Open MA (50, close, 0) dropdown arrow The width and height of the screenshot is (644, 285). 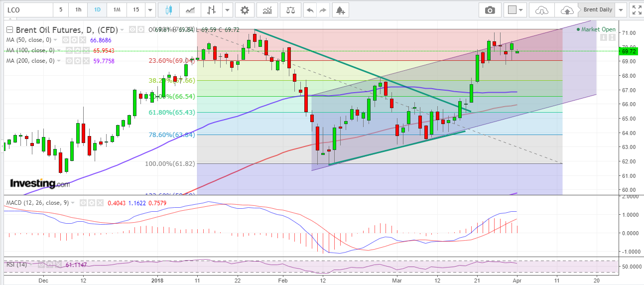[55, 40]
